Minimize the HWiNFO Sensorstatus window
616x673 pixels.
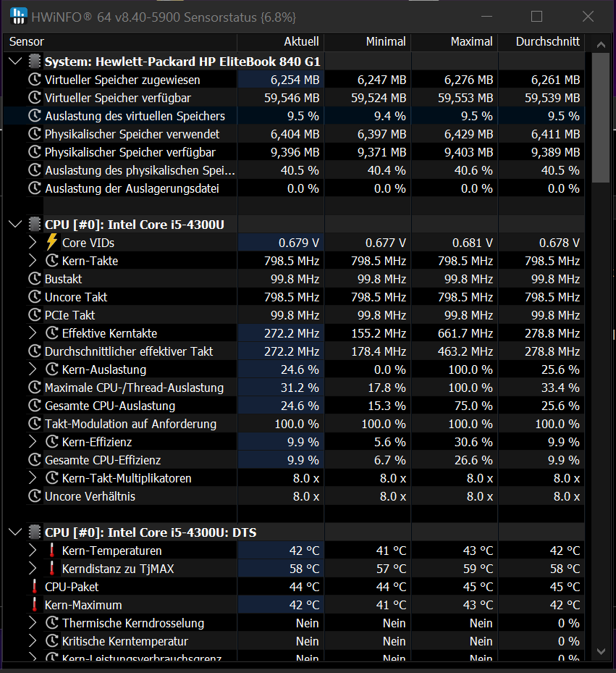[x=486, y=17]
